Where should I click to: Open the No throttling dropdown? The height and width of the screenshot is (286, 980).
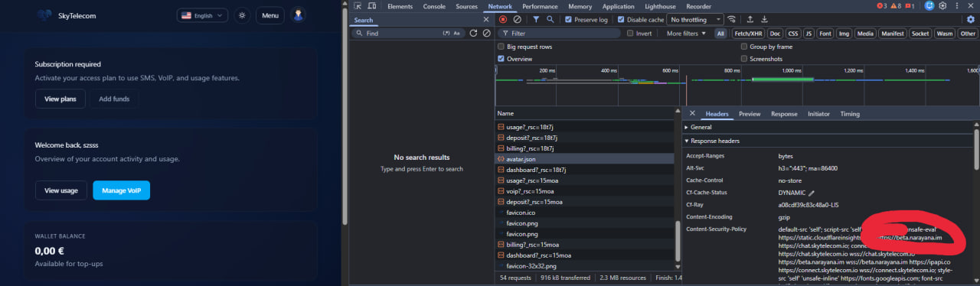[695, 19]
